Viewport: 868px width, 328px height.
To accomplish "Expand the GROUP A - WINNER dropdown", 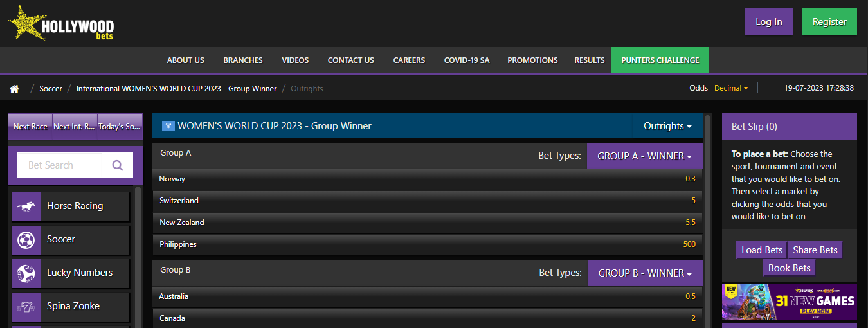I will (645, 156).
